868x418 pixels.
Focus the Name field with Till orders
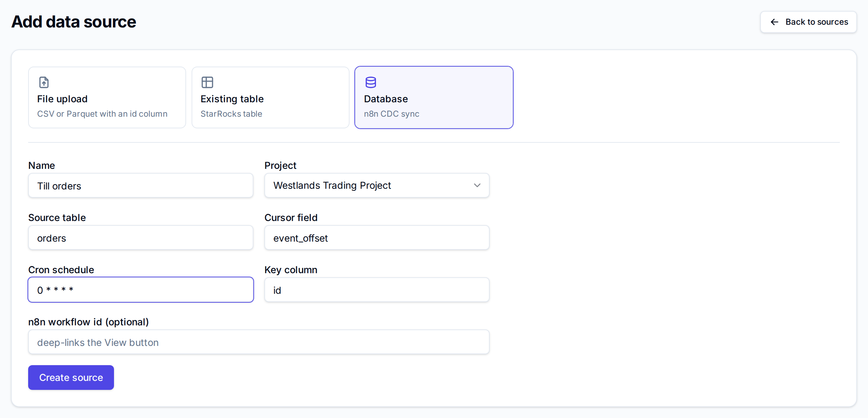[x=141, y=186]
